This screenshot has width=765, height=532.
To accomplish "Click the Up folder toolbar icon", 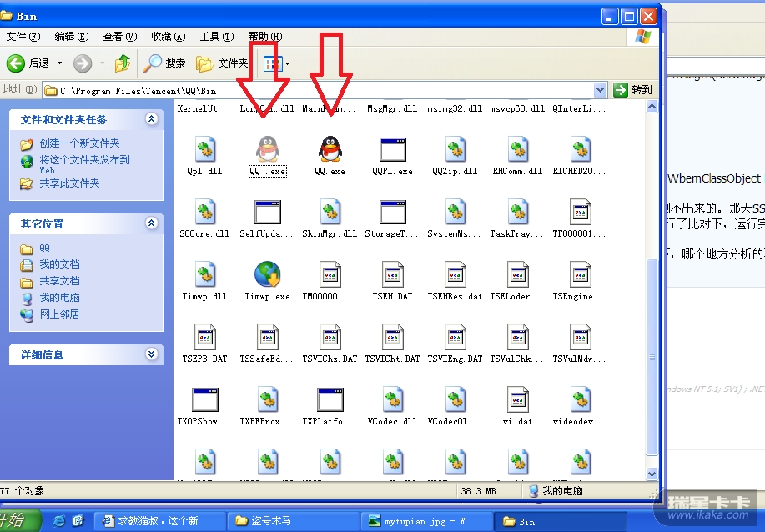I will (x=123, y=63).
